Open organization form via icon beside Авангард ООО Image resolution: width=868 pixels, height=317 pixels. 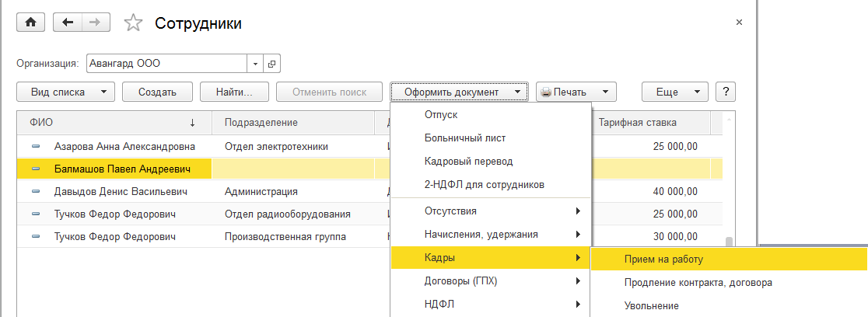pyautogui.click(x=272, y=64)
